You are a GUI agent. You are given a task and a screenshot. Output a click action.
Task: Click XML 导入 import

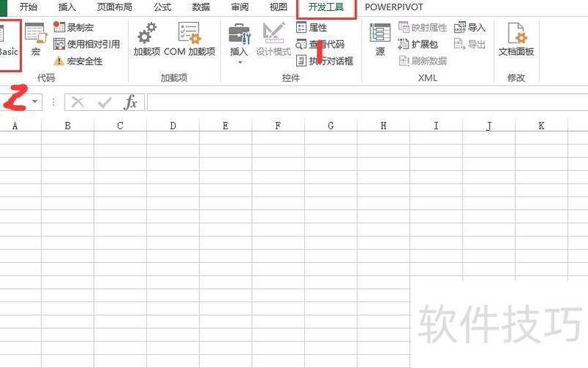[x=470, y=27]
